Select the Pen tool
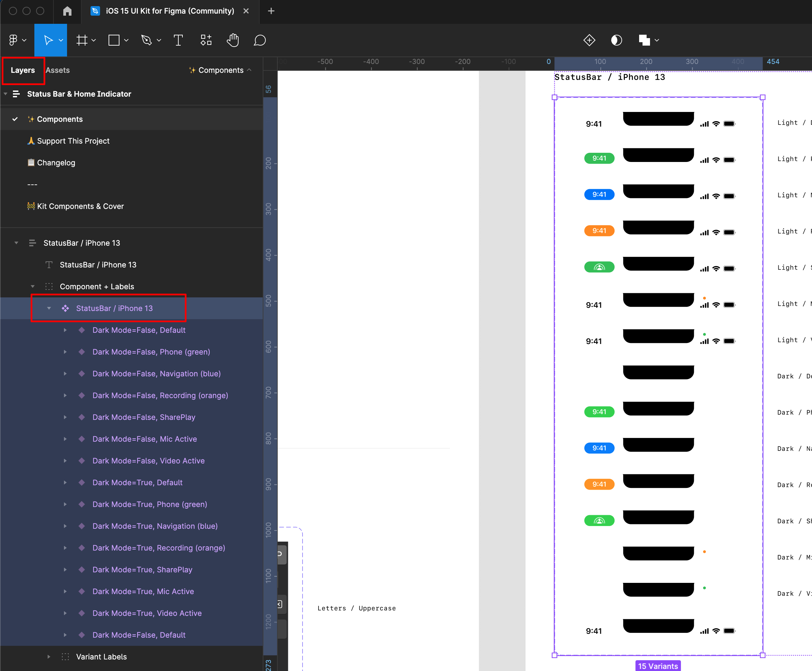The width and height of the screenshot is (812, 671). [146, 40]
